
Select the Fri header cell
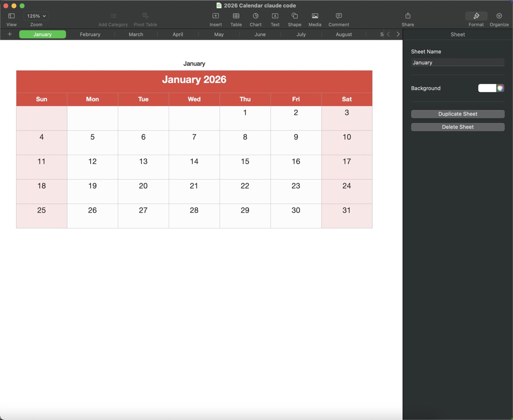pos(296,99)
